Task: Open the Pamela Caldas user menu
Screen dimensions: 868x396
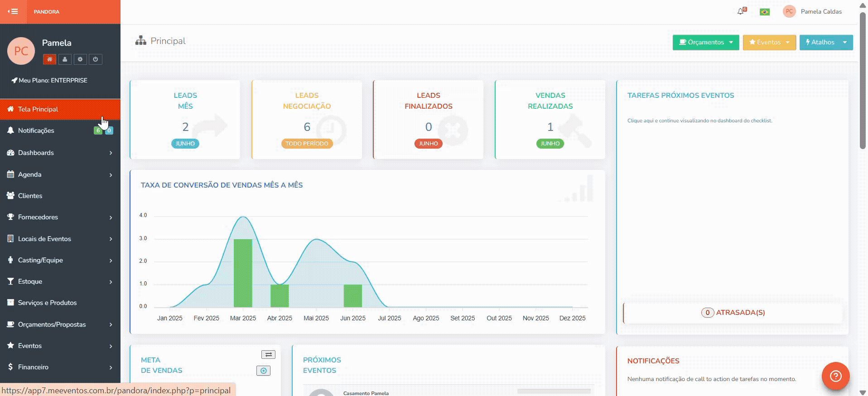Action: tap(813, 11)
